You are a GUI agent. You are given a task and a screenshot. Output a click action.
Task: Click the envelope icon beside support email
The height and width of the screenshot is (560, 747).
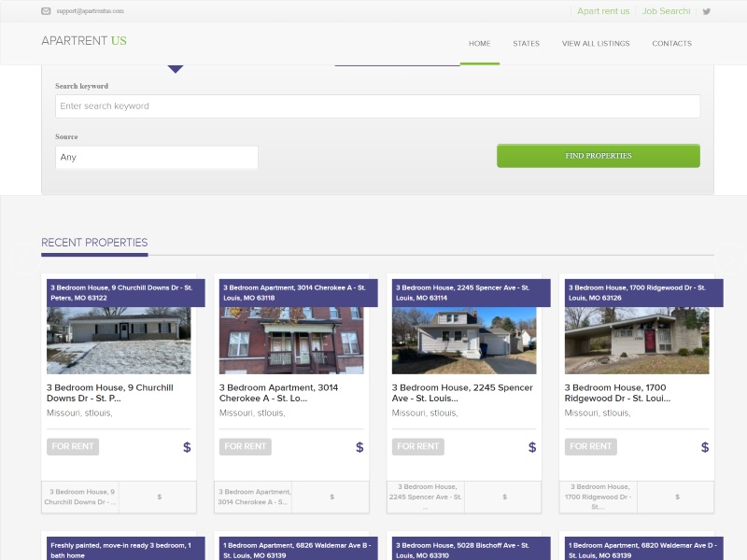point(45,10)
